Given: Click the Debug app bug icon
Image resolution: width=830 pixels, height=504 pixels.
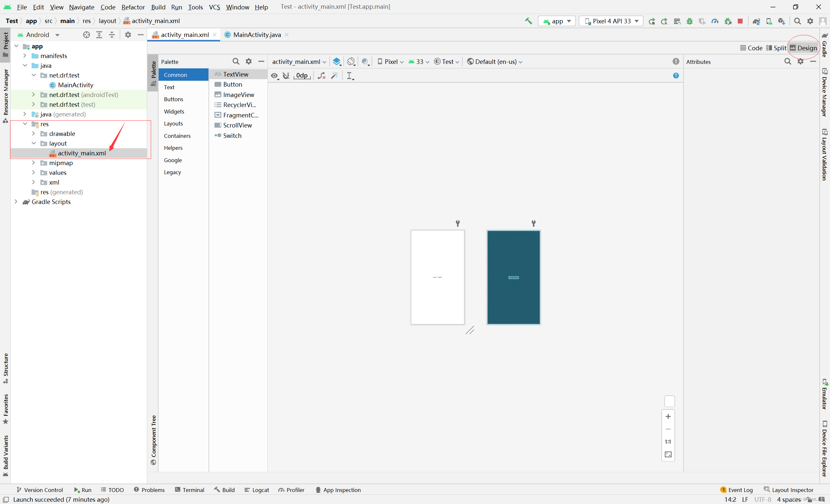Looking at the screenshot, I should coord(690,21).
